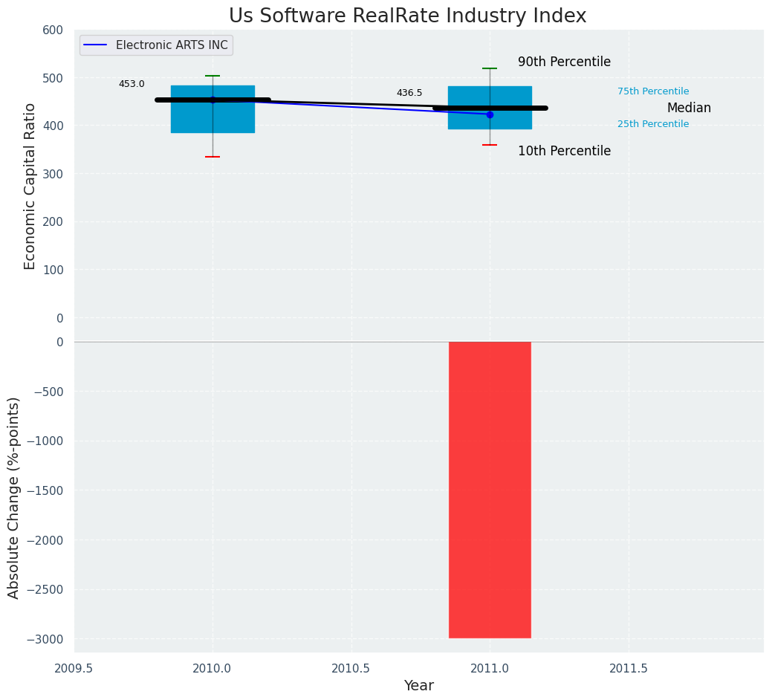Click the 75th Percentile annotation text
The image size is (772, 700).
653,91
